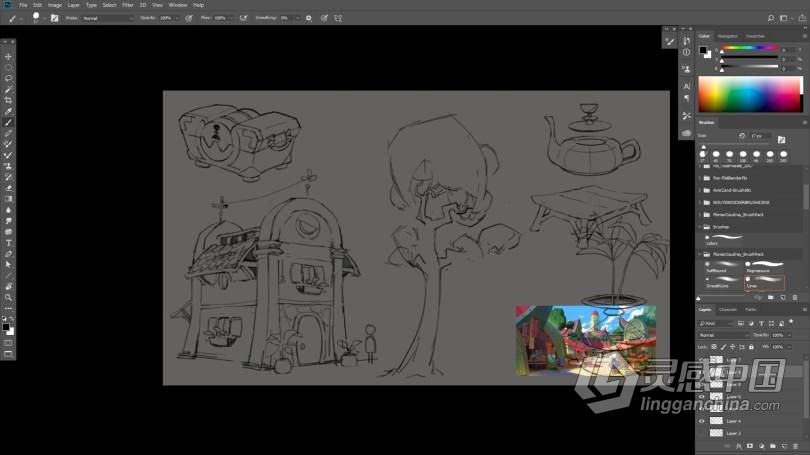Select the Magic Wand tool

point(8,89)
